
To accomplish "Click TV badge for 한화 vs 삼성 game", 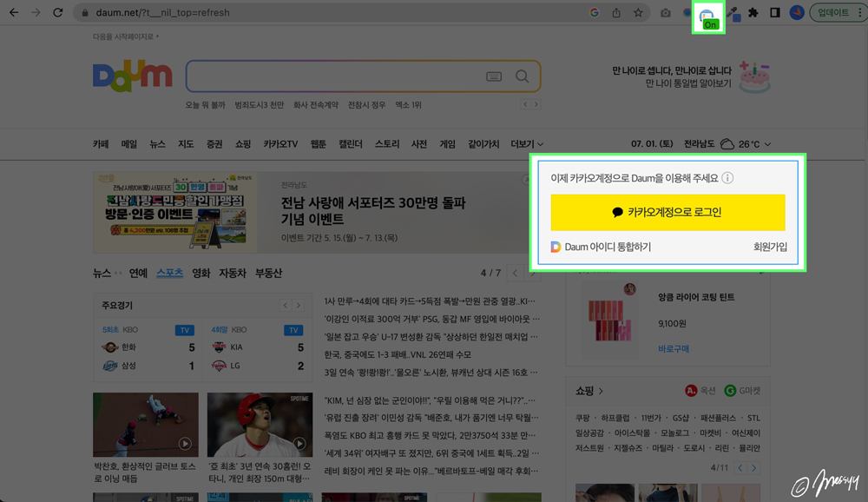I will (184, 330).
